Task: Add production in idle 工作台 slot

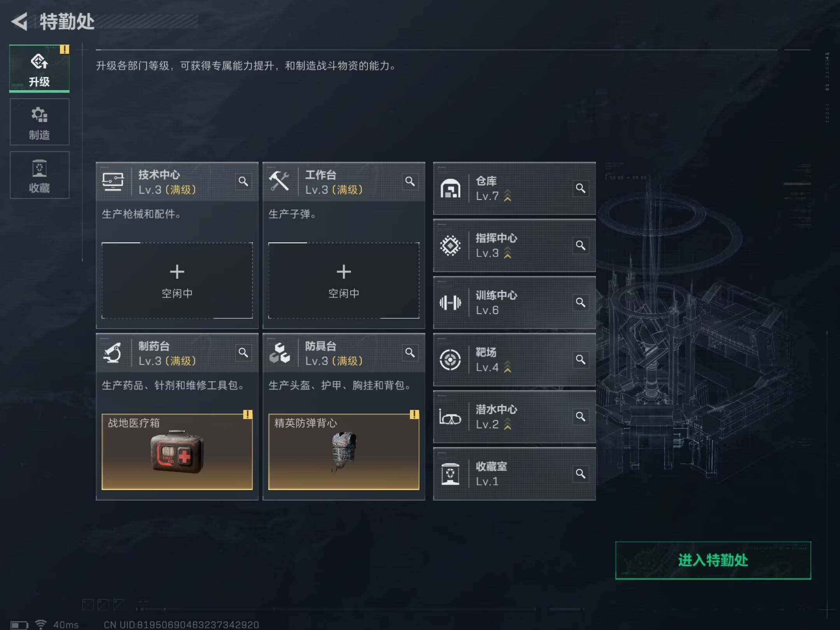Action: 344,280
